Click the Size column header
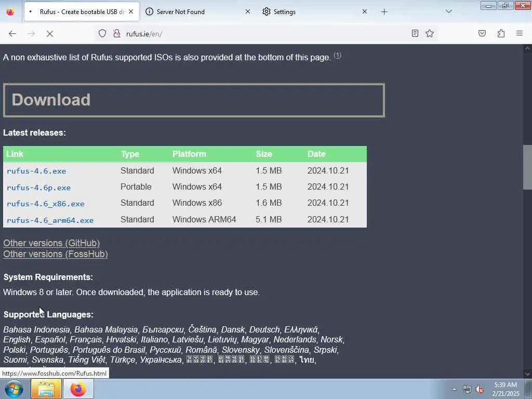Viewport: 532px width, 399px height. pyautogui.click(x=264, y=154)
